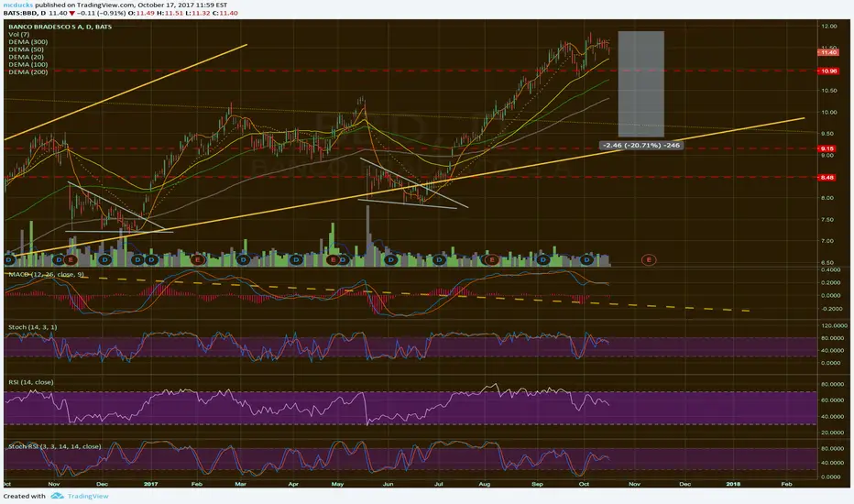Viewport: 854px width, 504px height.
Task: Open the mcducks author profile link
Action: (16, 5)
